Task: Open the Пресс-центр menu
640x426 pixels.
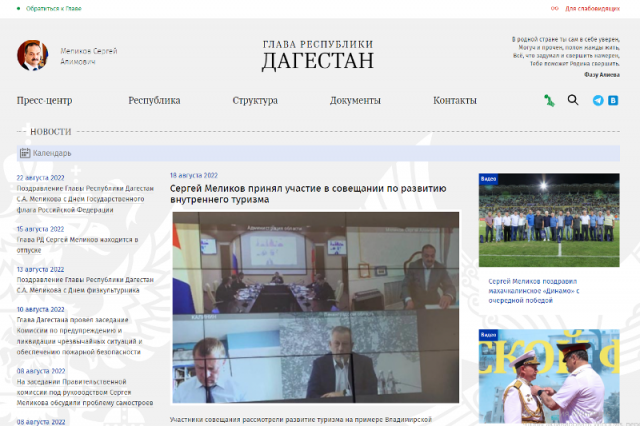Action: click(44, 100)
